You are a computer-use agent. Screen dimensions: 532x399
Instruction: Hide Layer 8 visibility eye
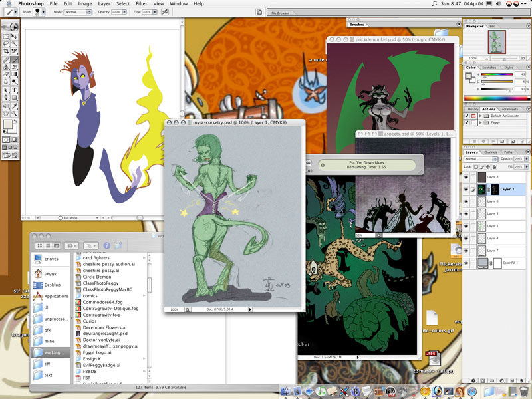tap(466, 177)
